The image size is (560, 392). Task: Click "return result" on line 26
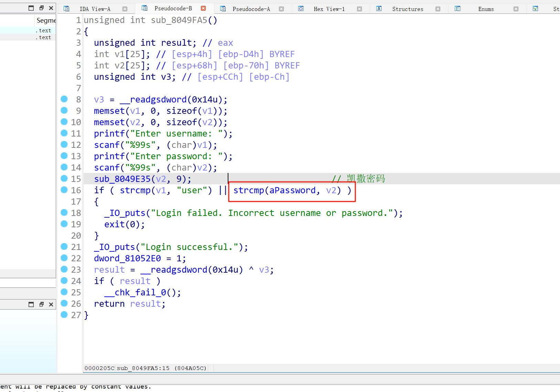tap(130, 304)
